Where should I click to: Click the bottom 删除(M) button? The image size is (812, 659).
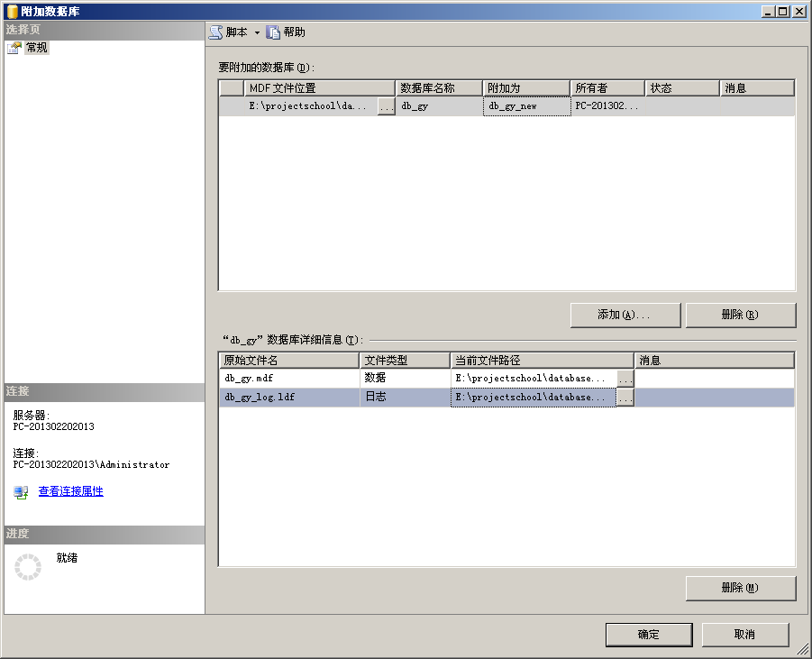pyautogui.click(x=740, y=588)
